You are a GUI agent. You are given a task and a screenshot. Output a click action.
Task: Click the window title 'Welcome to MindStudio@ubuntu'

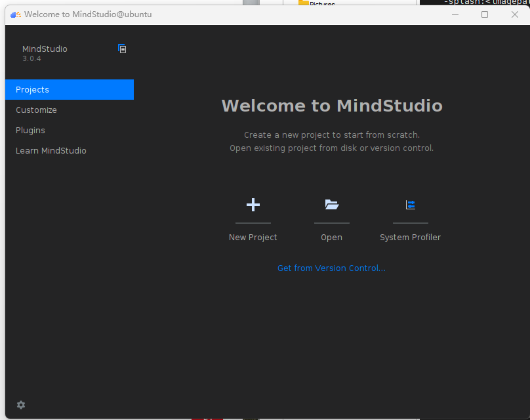[88, 14]
